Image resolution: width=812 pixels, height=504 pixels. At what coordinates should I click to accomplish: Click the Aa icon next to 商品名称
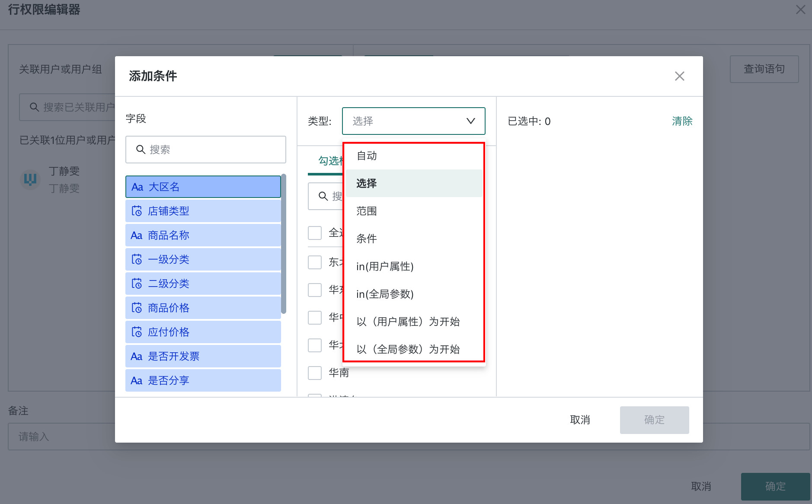click(137, 236)
